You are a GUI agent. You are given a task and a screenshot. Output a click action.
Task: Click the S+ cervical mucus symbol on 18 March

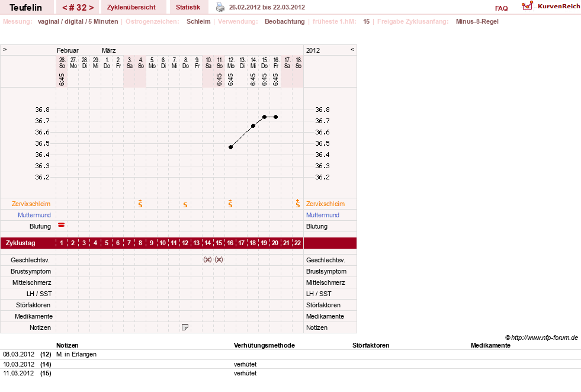[x=297, y=204]
